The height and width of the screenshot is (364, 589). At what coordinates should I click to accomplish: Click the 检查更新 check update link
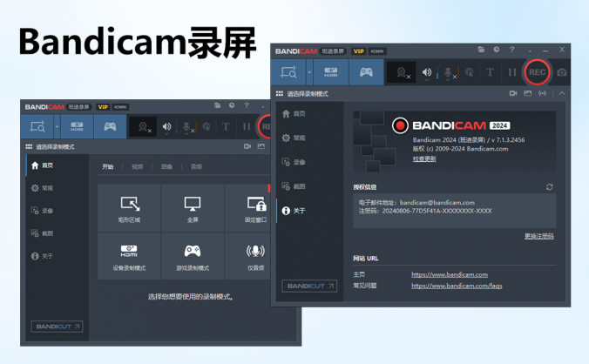(x=424, y=158)
